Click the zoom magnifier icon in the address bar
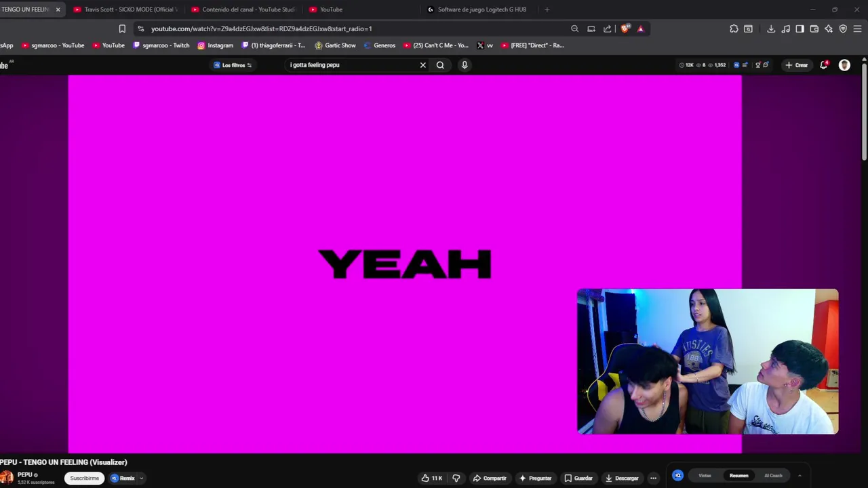The image size is (868, 488). (574, 28)
